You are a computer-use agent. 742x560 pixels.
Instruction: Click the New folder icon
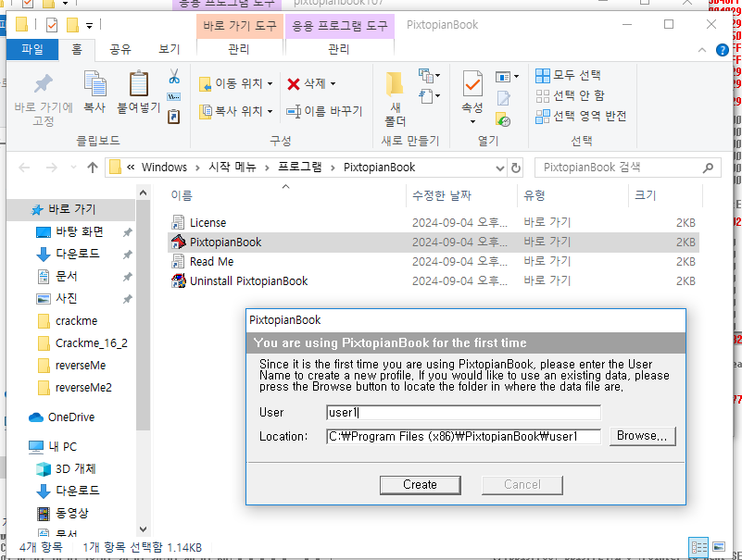click(x=395, y=84)
